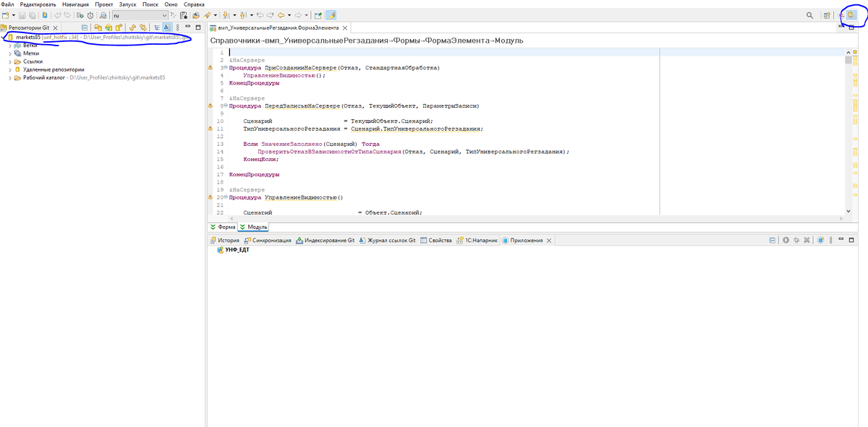Open the Запуск menu
Screen dimensions: 868x427
(127, 4)
